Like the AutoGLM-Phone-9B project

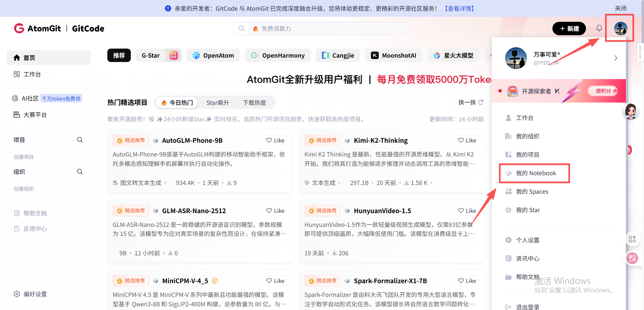(275, 140)
